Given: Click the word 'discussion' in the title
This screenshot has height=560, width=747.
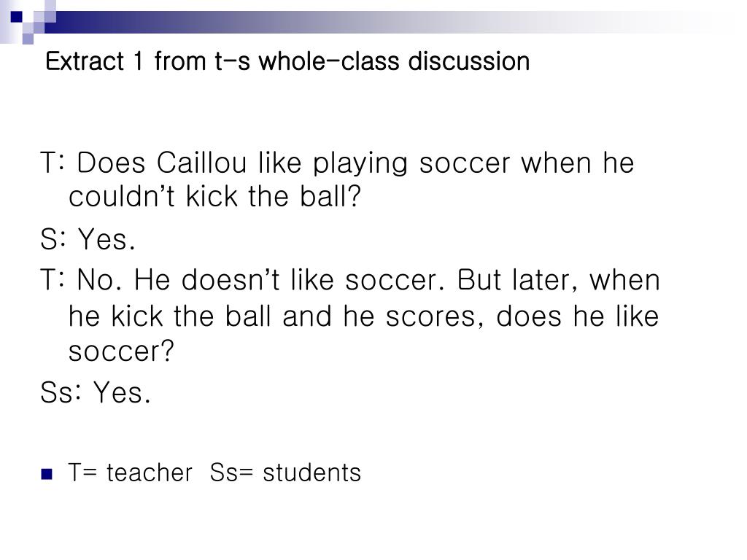Looking at the screenshot, I should coord(469,61).
